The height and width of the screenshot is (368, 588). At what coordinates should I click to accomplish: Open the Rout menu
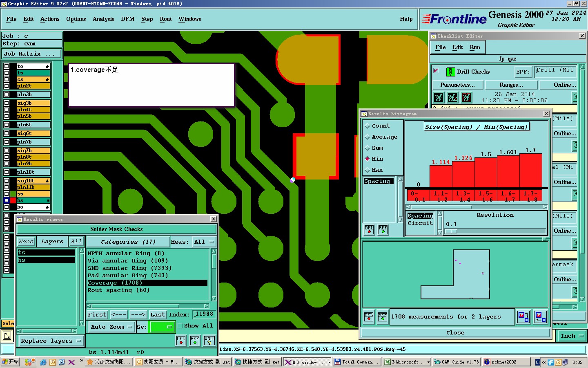(166, 19)
